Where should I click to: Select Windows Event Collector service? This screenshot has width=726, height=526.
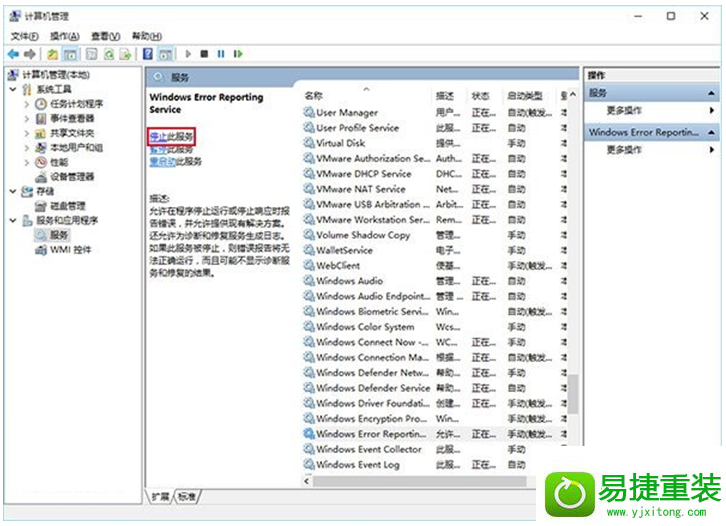pyautogui.click(x=434, y=449)
